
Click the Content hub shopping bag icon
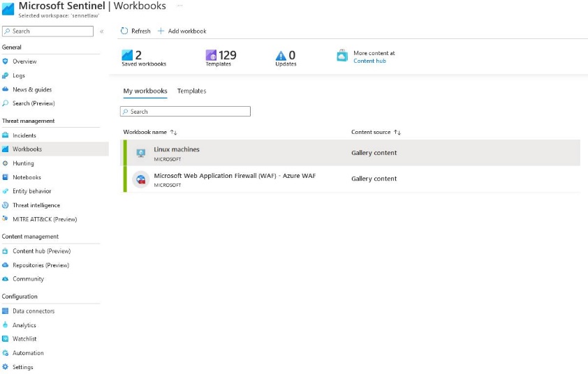click(x=342, y=56)
